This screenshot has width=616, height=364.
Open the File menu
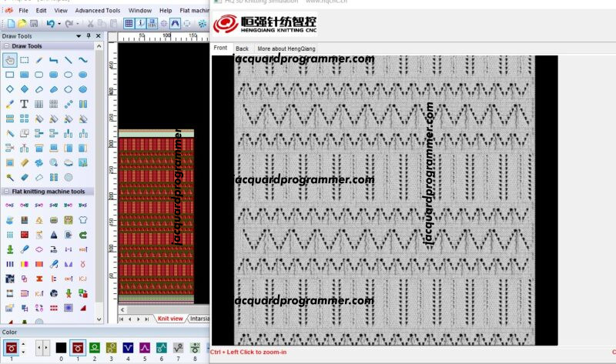[24, 10]
